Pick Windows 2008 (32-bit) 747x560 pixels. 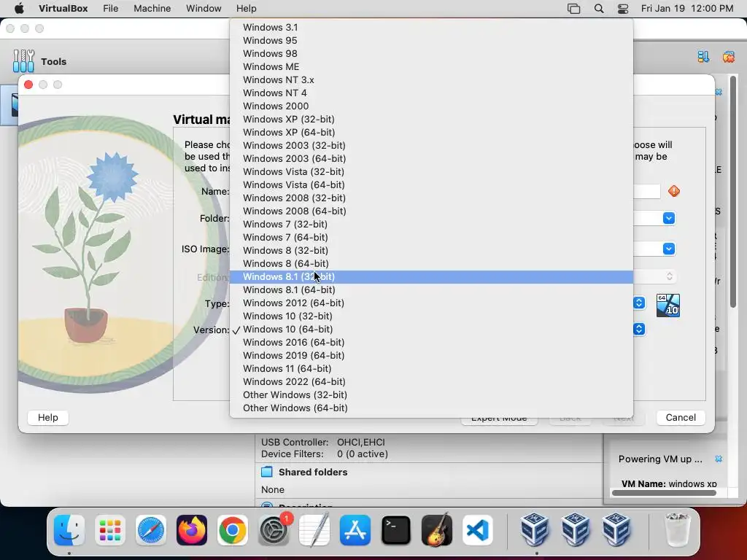(431, 198)
